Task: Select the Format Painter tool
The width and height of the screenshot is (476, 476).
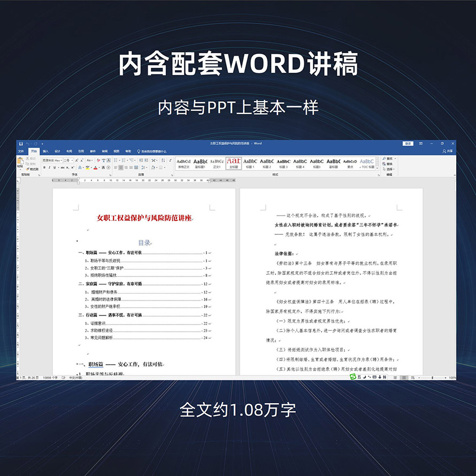Action: (x=33, y=169)
